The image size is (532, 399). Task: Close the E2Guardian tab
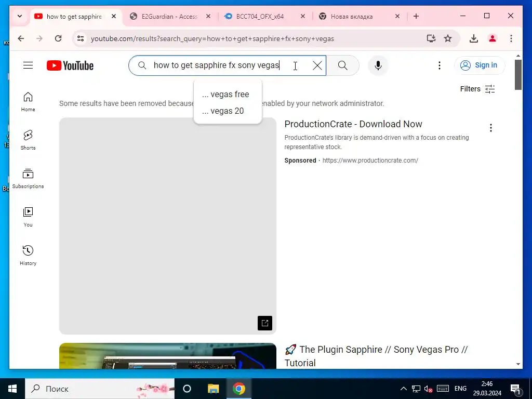coord(208,16)
